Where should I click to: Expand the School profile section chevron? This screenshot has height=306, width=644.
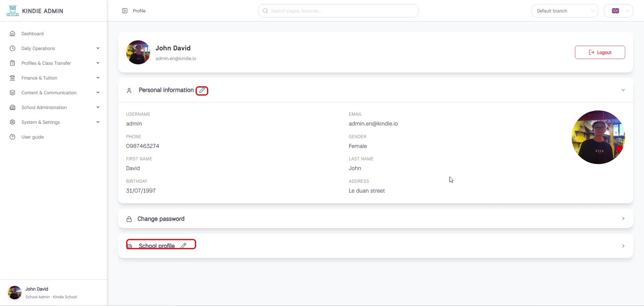click(x=623, y=246)
